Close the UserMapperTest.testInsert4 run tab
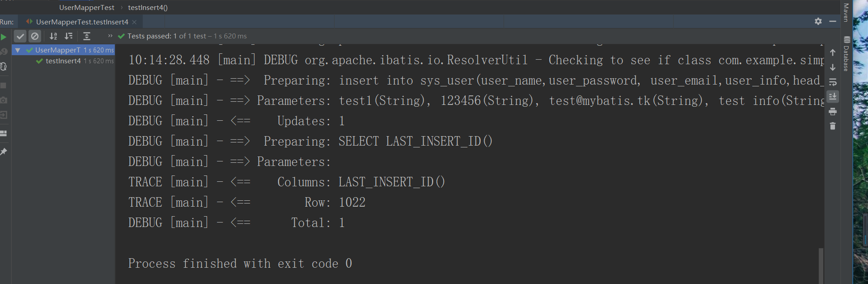868x284 pixels. click(134, 22)
